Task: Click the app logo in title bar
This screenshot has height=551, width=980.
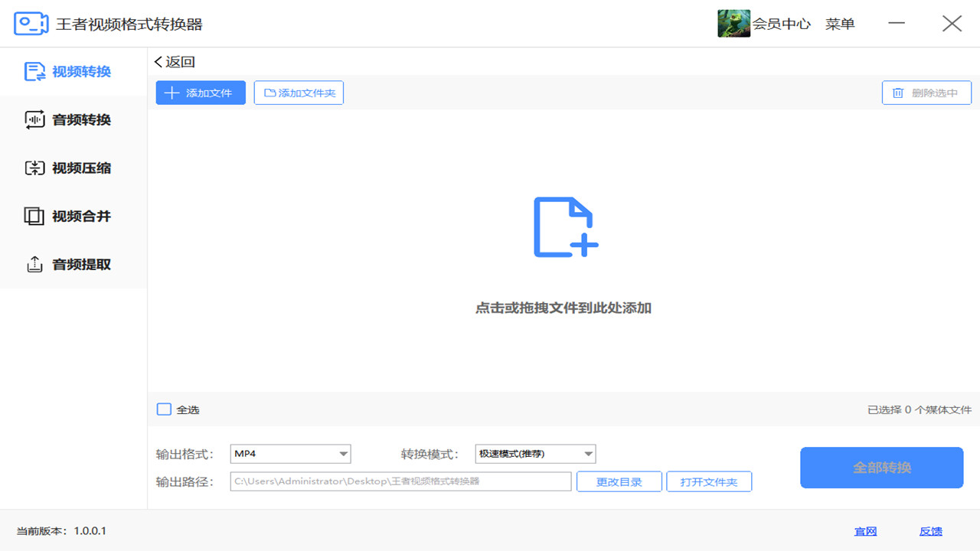Action: pyautogui.click(x=30, y=22)
